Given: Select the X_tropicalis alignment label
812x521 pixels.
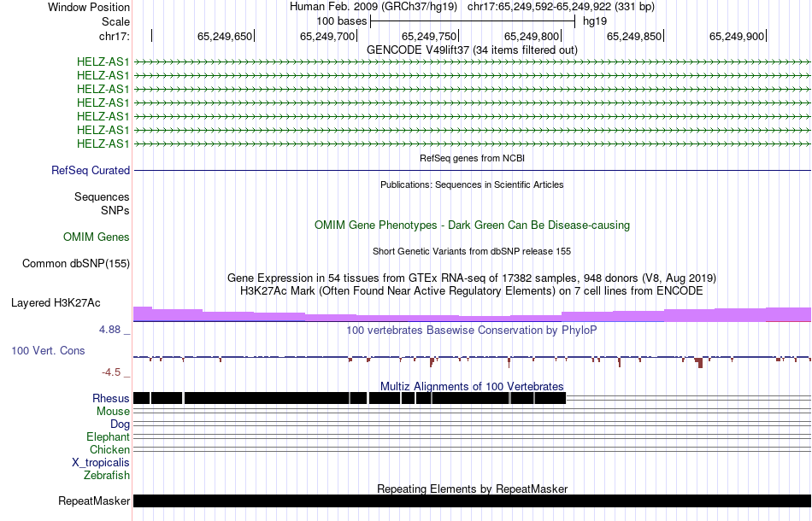Looking at the screenshot, I should coord(101,463).
